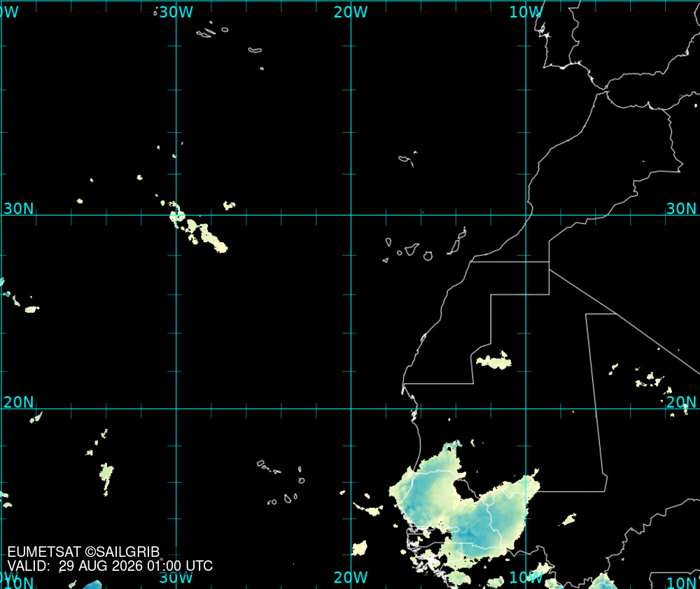This screenshot has width=700, height=589.
Task: Click the 20N label on left edge
Action: (18, 402)
